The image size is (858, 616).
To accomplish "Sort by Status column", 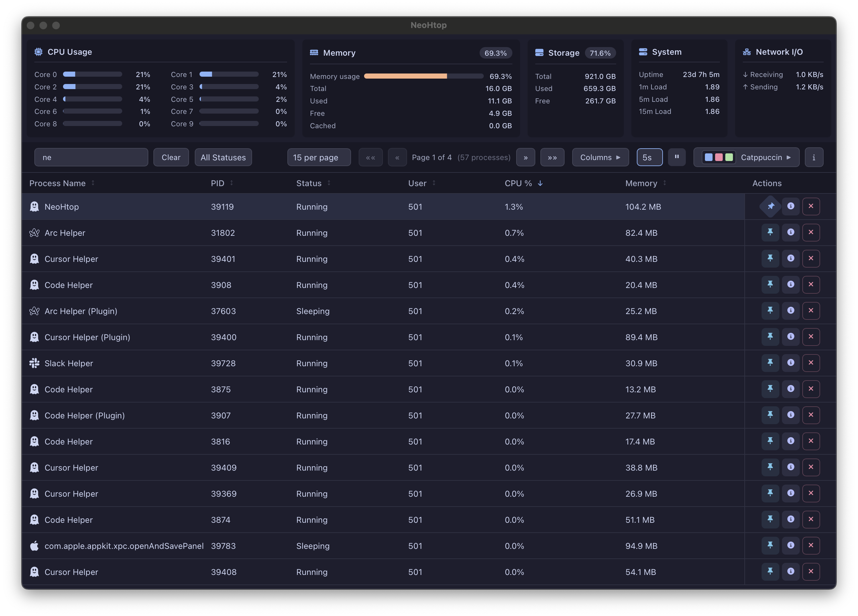I will coord(313,183).
